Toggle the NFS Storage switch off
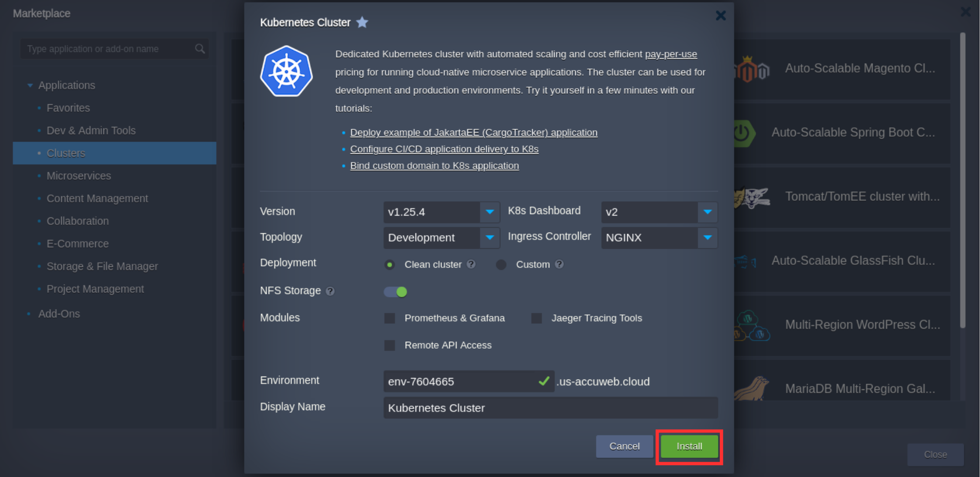Screen dimensions: 980x477 click(395, 292)
